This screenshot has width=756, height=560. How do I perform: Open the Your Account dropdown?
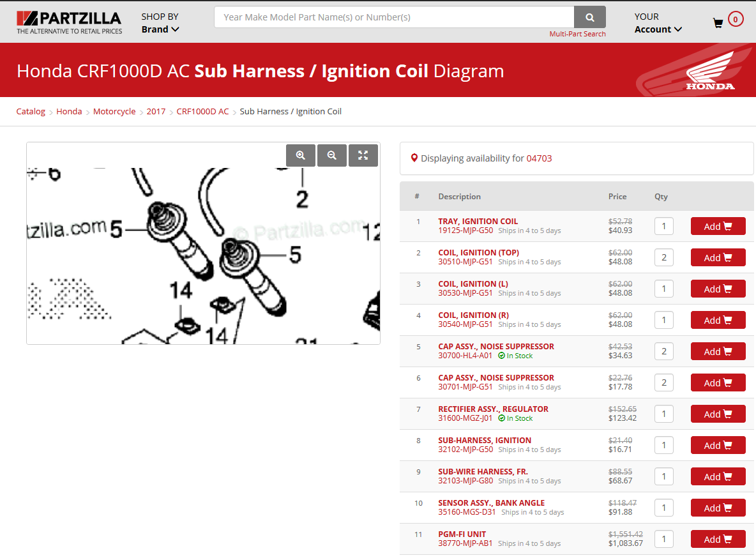coord(658,23)
